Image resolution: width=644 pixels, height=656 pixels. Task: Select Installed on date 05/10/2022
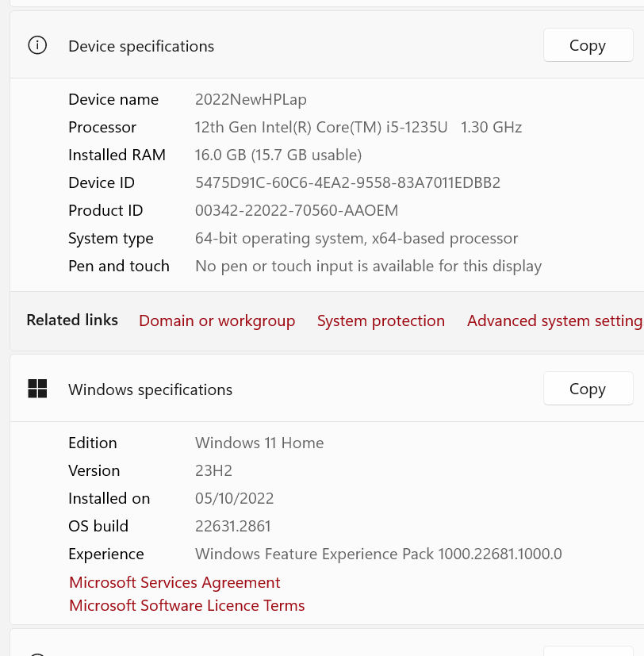point(234,498)
